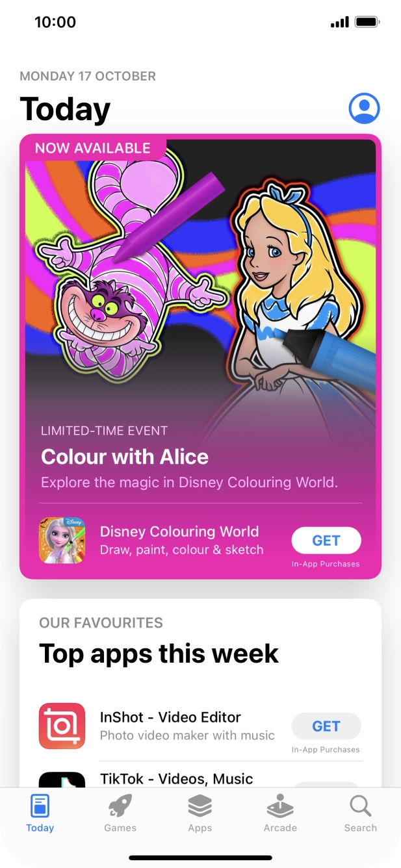Tap the TikTok - Videos, Music title
Screen dimensions: 401x868
click(176, 778)
